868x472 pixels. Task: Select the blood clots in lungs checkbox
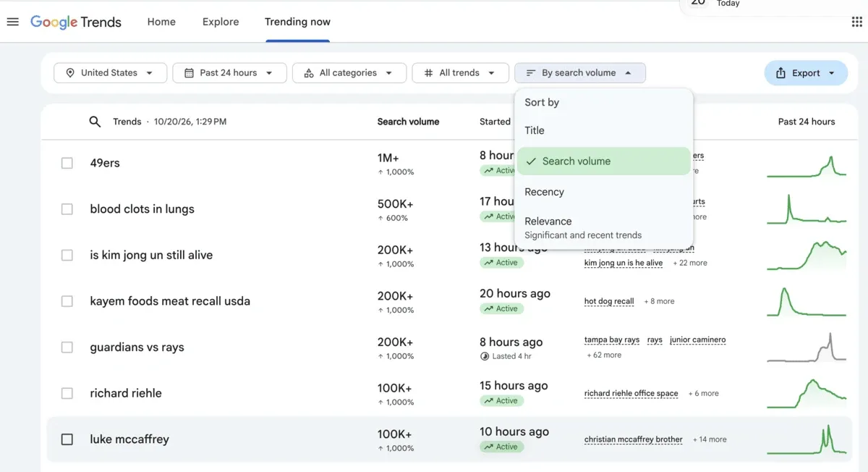point(67,209)
